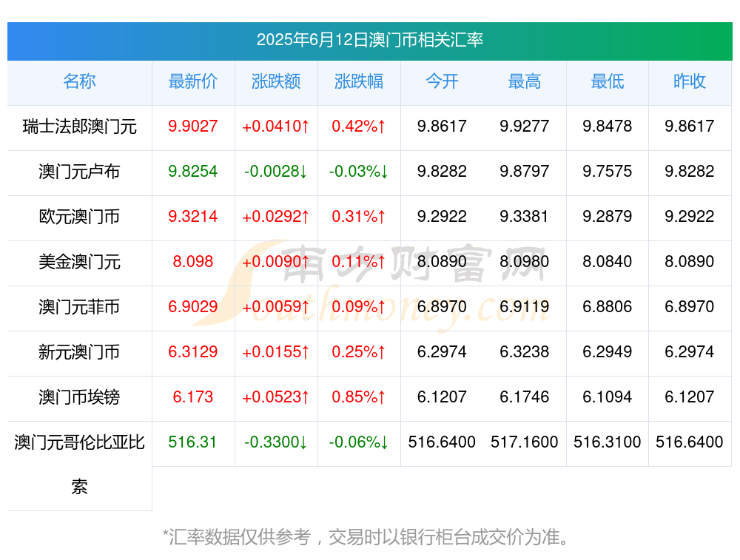Click change amount +0.0090↑
This screenshot has height=560, width=740.
[x=275, y=261]
